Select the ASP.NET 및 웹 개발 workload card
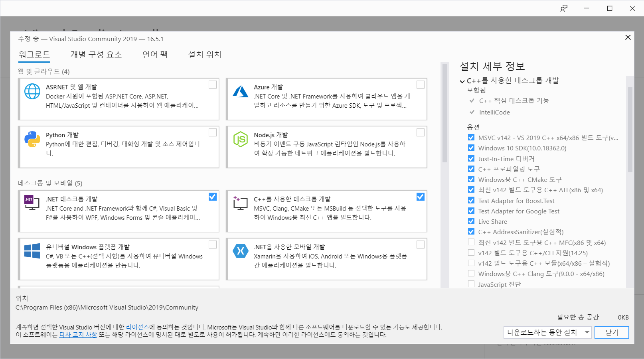The image size is (644, 359). click(x=119, y=99)
